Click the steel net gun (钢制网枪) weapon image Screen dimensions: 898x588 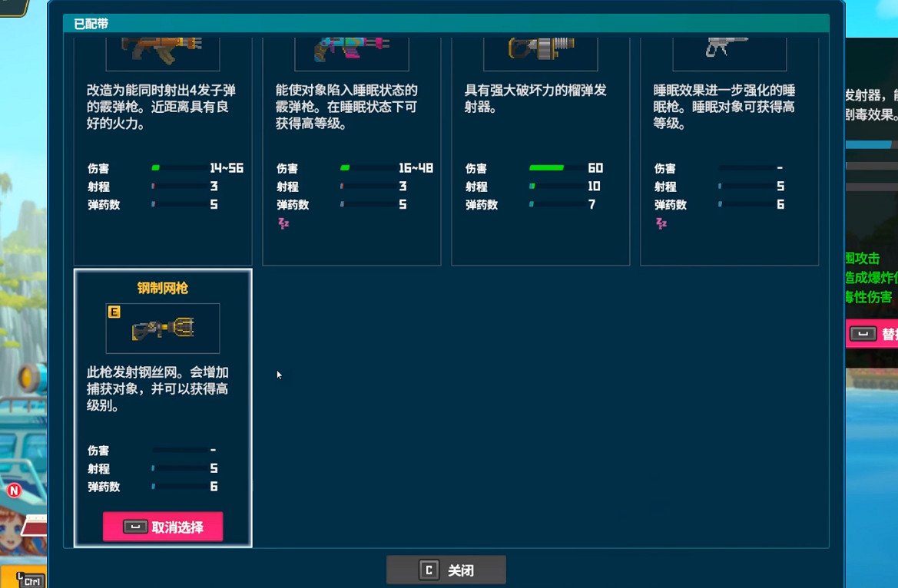[162, 328]
